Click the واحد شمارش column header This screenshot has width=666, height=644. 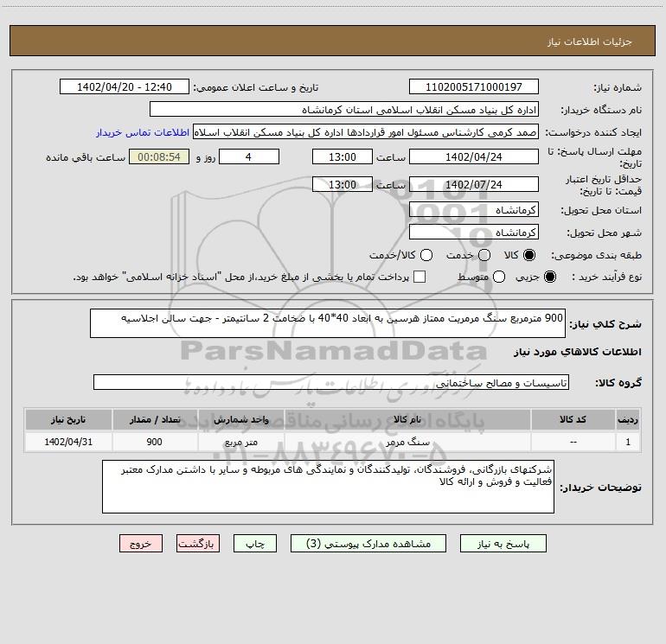[x=240, y=419]
